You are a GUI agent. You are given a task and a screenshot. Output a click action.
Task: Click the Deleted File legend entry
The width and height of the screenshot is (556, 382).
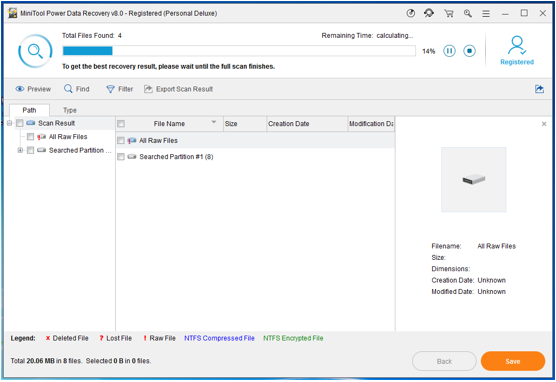pos(67,338)
